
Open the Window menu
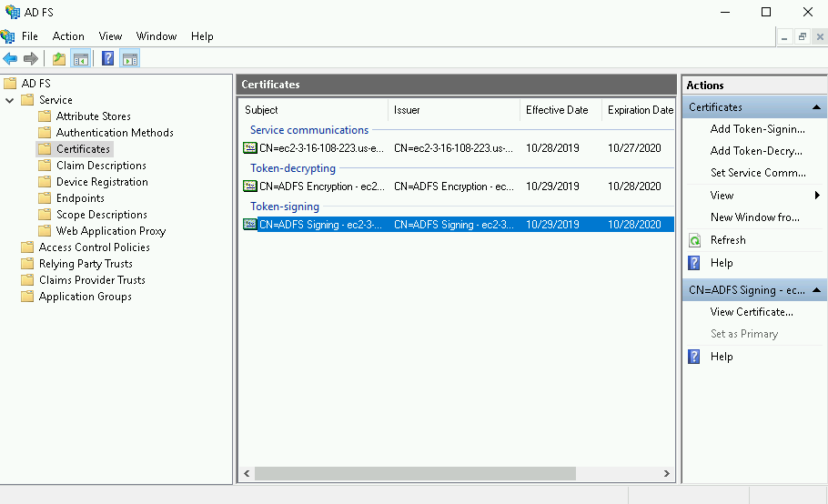[x=157, y=36]
